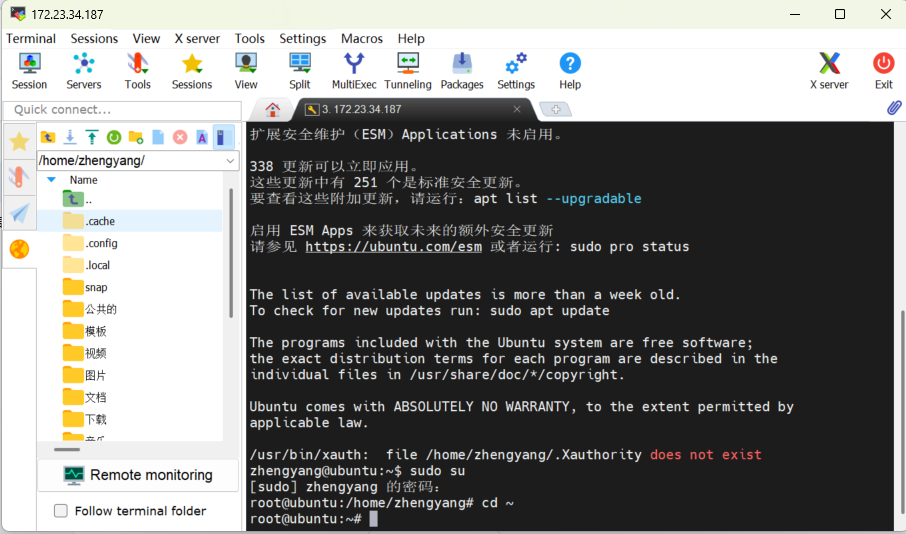The width and height of the screenshot is (906, 534).
Task: Open the Macros paper-plane sidebar tab
Action: click(19, 213)
